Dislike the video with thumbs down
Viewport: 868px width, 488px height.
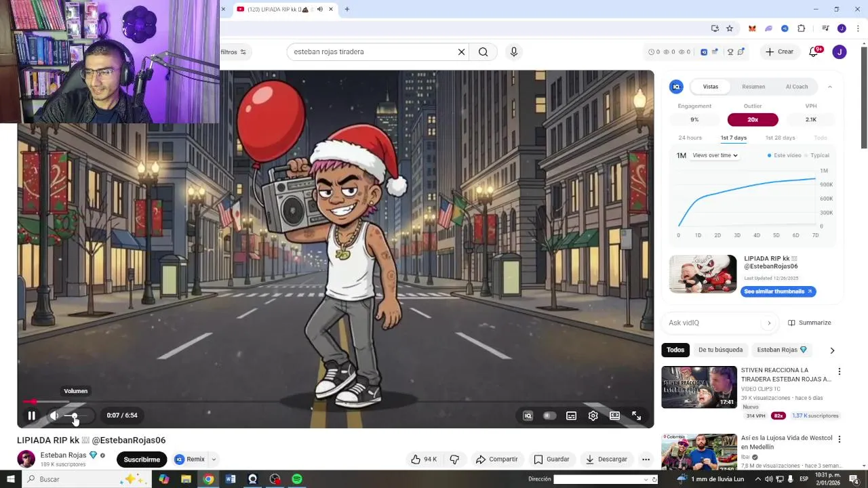coord(454,460)
